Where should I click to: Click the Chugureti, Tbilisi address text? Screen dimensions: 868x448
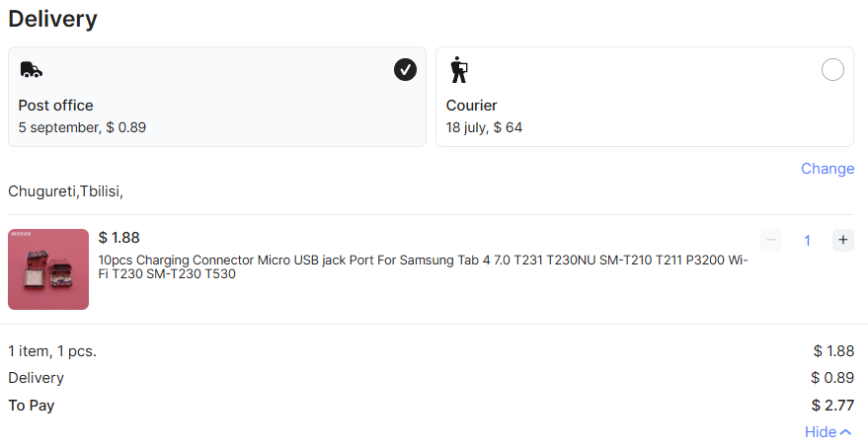pos(65,191)
